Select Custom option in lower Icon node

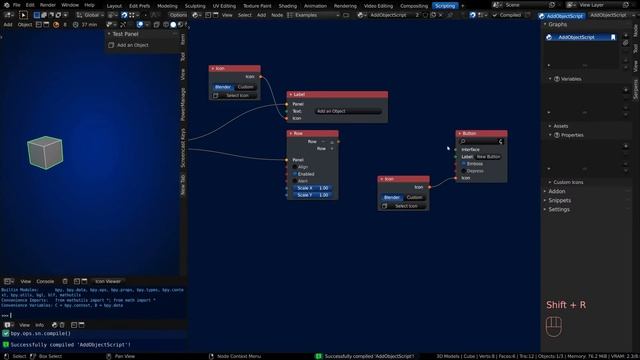[414, 197]
